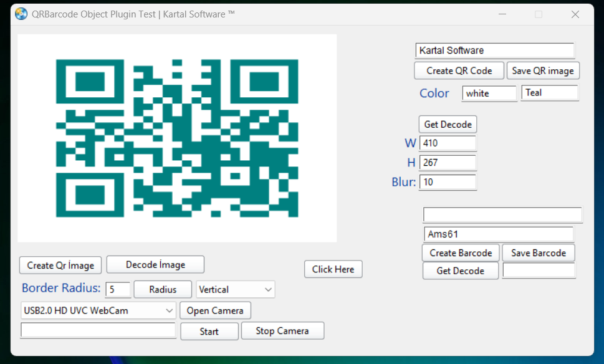Select the white color input field
Image resolution: width=604 pixels, height=364 pixels.
pos(489,93)
